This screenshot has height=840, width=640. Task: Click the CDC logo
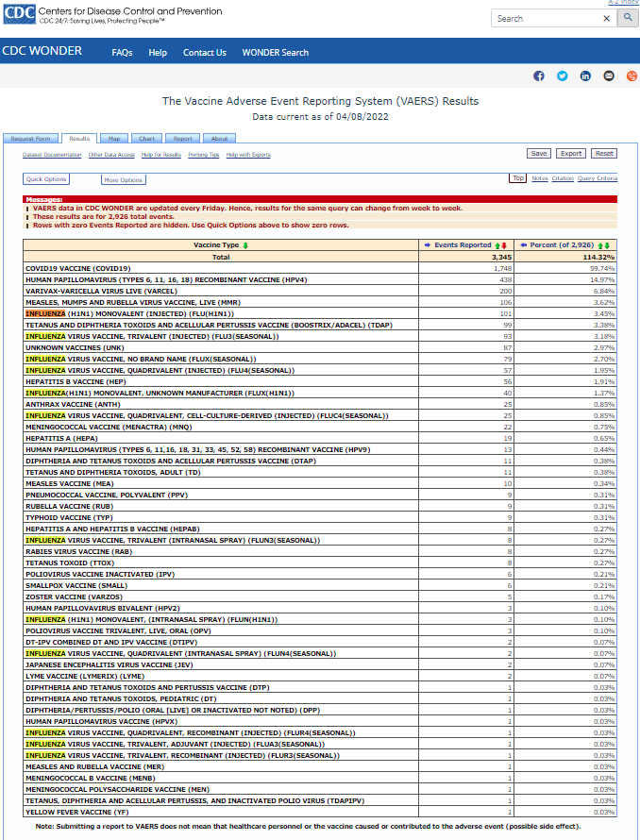point(19,14)
